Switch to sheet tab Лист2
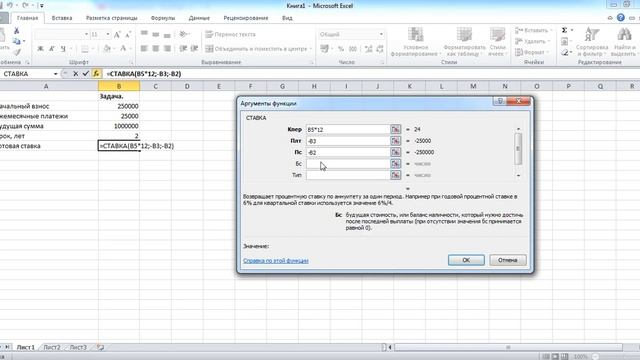Screen dimensions: 640x360 click(52, 347)
